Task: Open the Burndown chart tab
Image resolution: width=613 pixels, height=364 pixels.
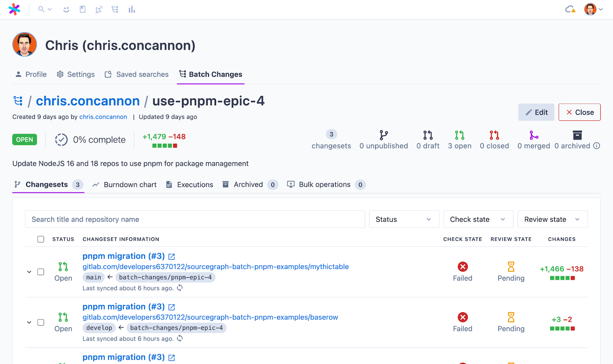Action: point(125,185)
